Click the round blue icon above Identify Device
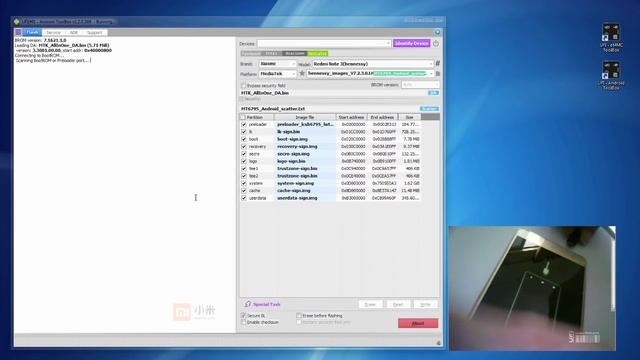This screenshot has height=360, width=640. pos(437,32)
